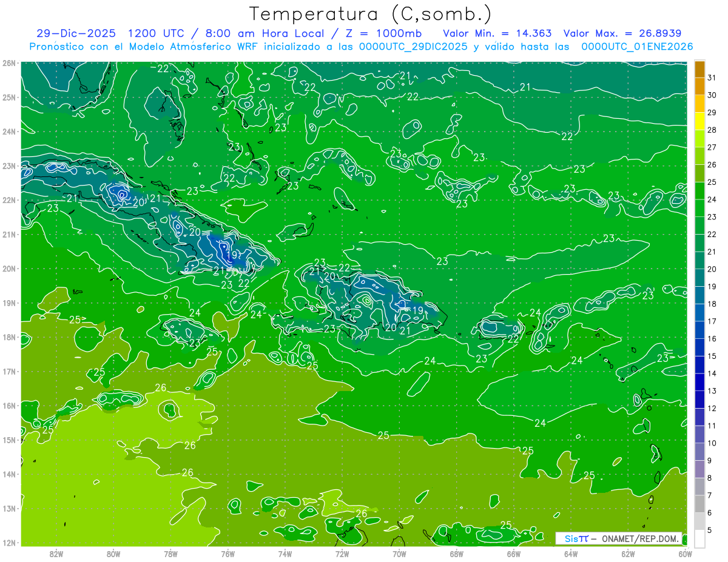
Task: Click the "15N" latitude axis label
Action: 8,440
